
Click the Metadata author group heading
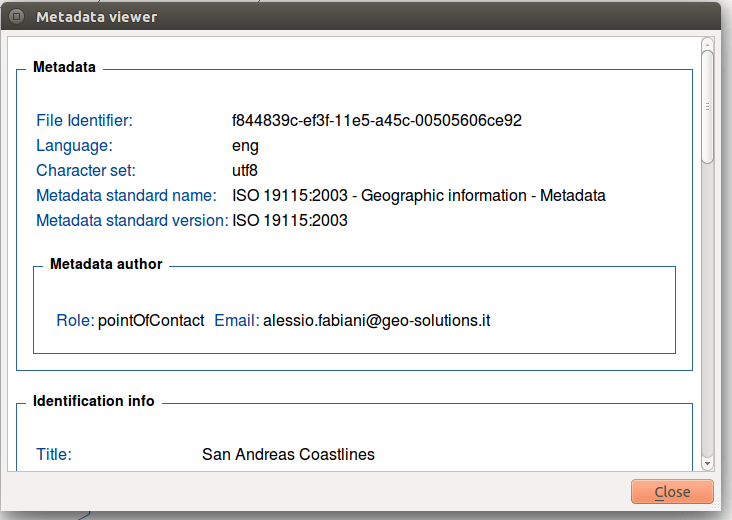[x=106, y=264]
